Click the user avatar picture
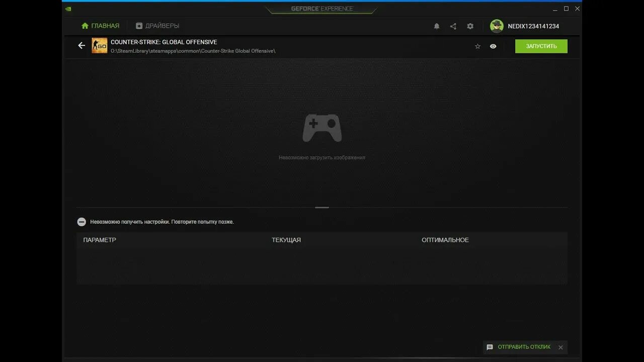 pyautogui.click(x=497, y=26)
